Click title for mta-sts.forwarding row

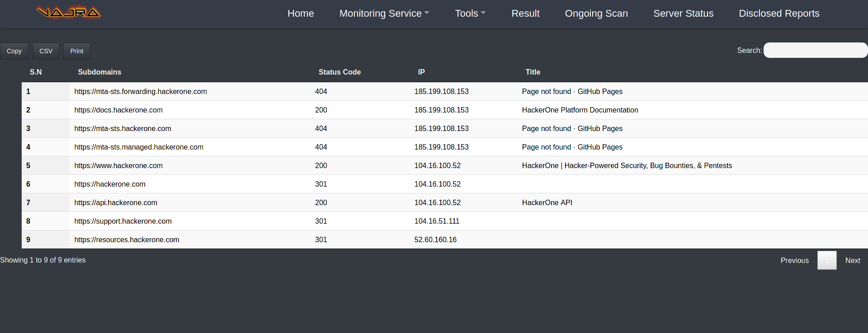click(x=572, y=91)
